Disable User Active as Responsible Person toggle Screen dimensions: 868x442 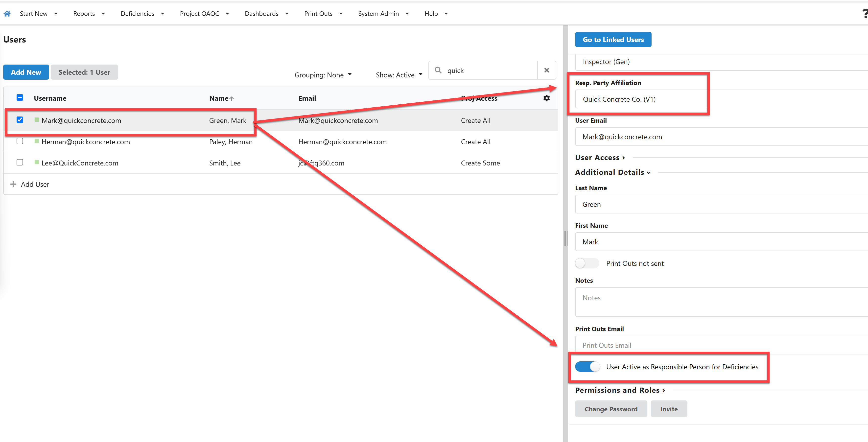(x=587, y=367)
